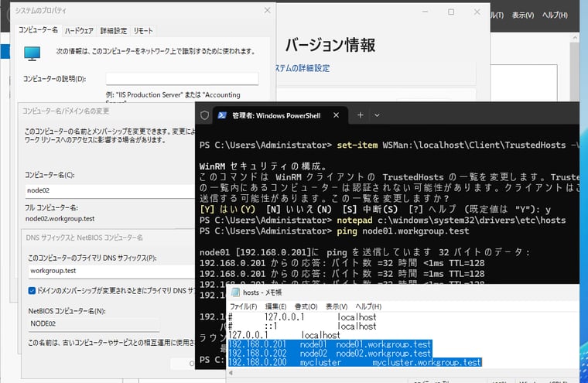Open the ファイル(F) menu in Notepad

(244, 306)
